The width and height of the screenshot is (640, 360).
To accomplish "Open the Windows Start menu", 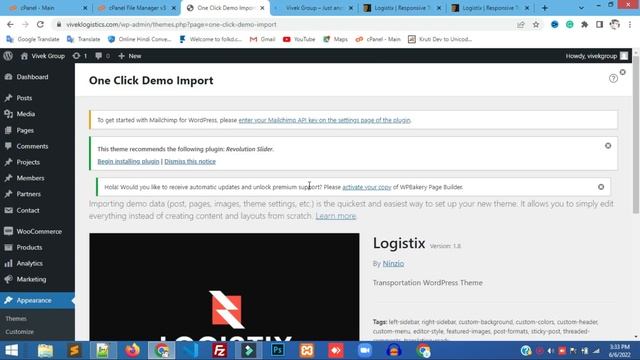I will point(11,351).
